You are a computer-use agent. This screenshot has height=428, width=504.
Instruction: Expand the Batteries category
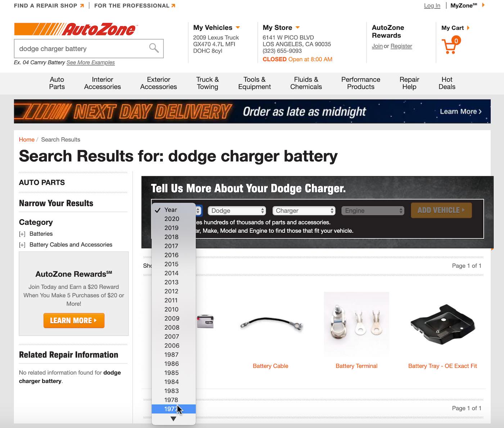coord(22,234)
